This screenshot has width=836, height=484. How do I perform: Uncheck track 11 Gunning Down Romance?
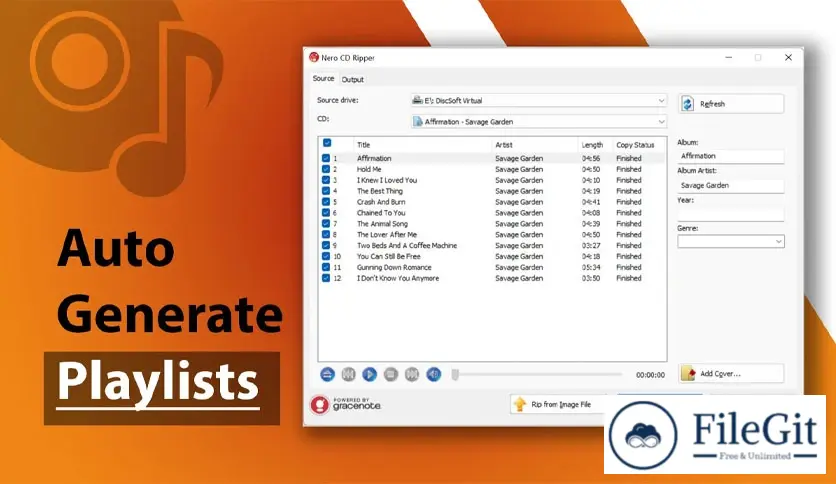pos(326,268)
